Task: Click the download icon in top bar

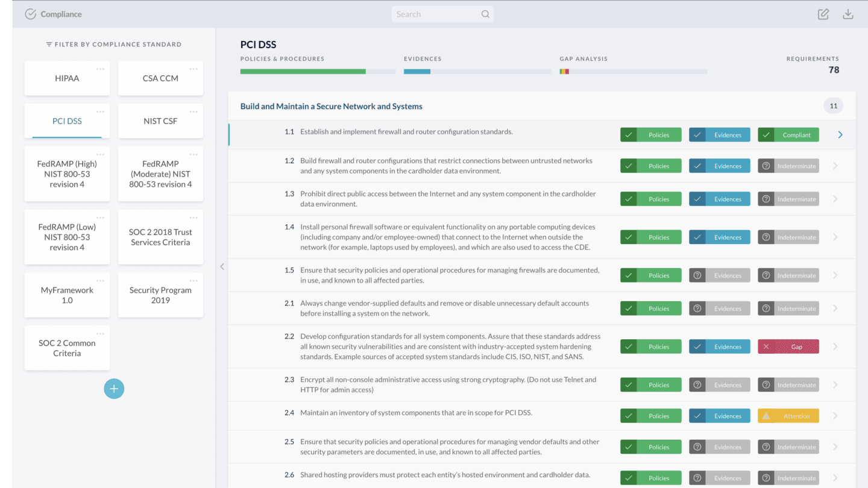Action: [x=848, y=14]
